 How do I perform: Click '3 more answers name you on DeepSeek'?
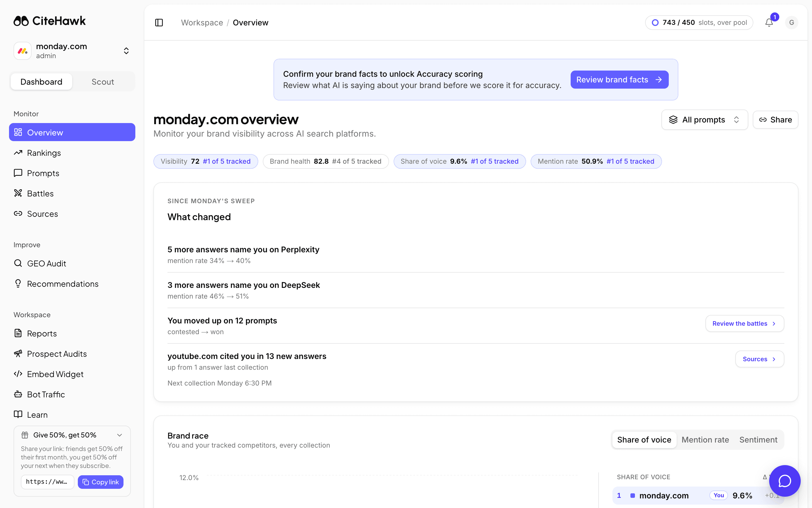244,285
